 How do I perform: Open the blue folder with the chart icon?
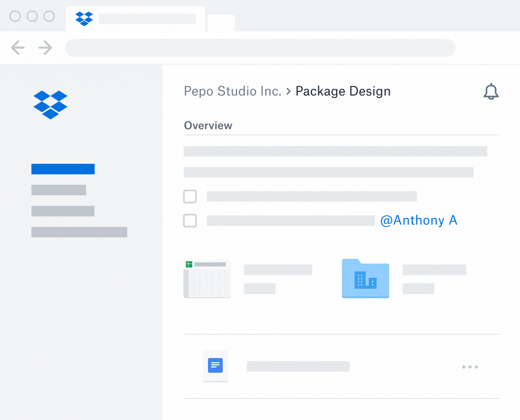tap(366, 279)
